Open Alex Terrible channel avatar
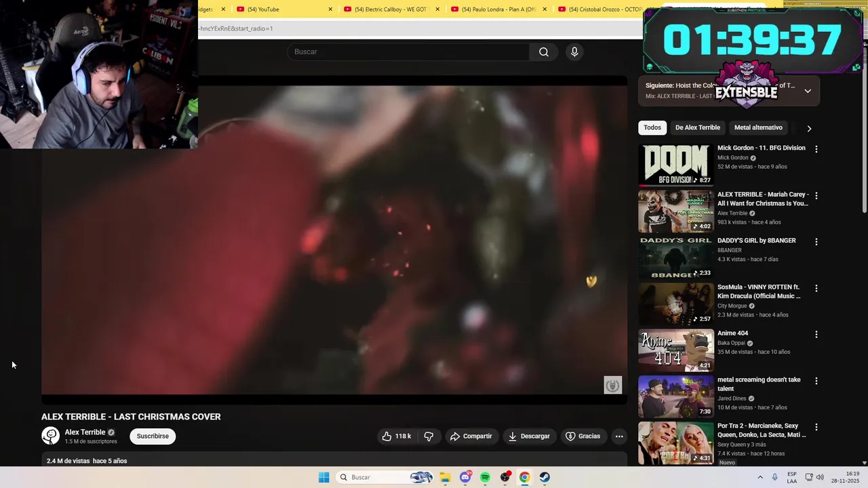This screenshot has height=488, width=868. [50, 436]
